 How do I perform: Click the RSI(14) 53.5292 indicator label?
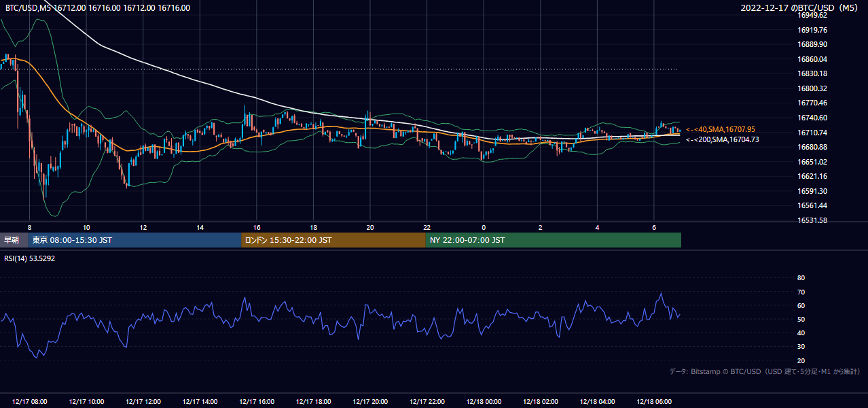pos(30,258)
